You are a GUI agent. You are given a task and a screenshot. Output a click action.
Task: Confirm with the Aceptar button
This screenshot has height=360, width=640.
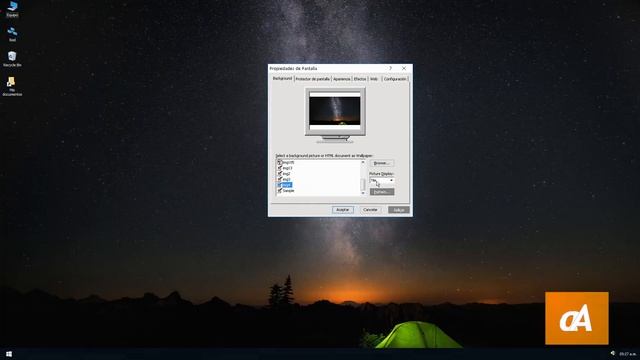pos(342,210)
